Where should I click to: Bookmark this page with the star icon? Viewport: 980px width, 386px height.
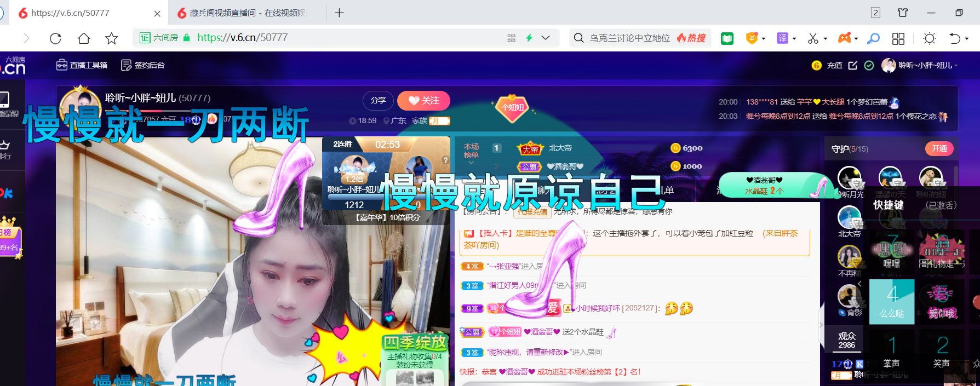click(x=112, y=38)
